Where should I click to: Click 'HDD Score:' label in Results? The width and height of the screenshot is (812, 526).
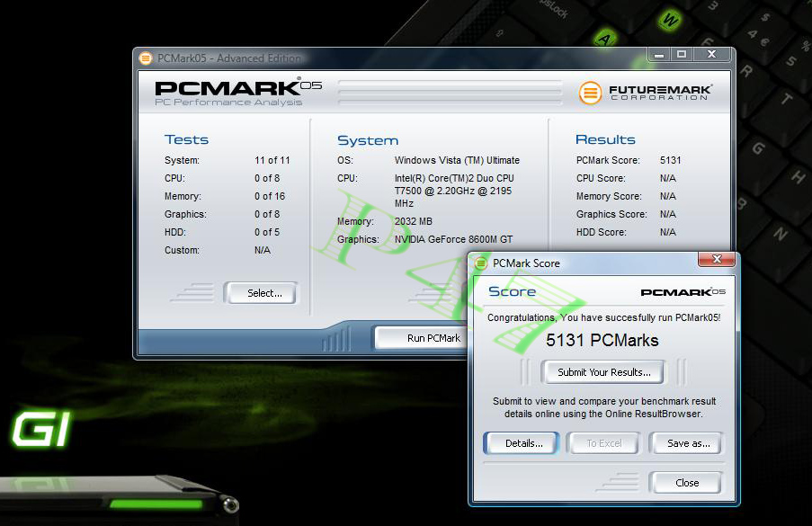click(602, 233)
